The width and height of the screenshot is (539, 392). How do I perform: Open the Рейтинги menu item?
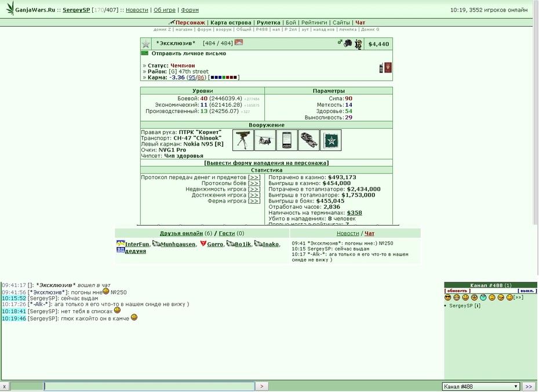314,23
